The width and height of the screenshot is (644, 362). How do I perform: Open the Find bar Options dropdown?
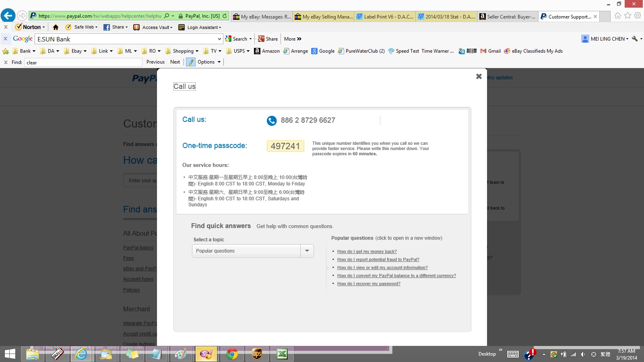pyautogui.click(x=209, y=62)
